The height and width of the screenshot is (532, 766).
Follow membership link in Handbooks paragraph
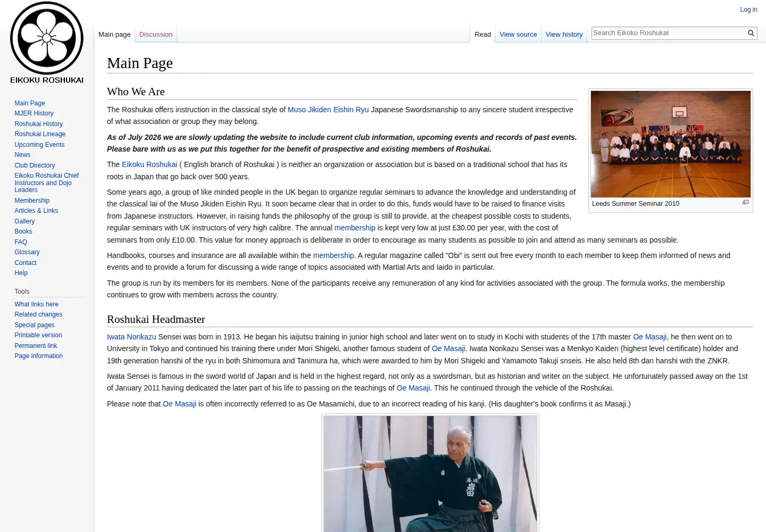pyautogui.click(x=334, y=255)
